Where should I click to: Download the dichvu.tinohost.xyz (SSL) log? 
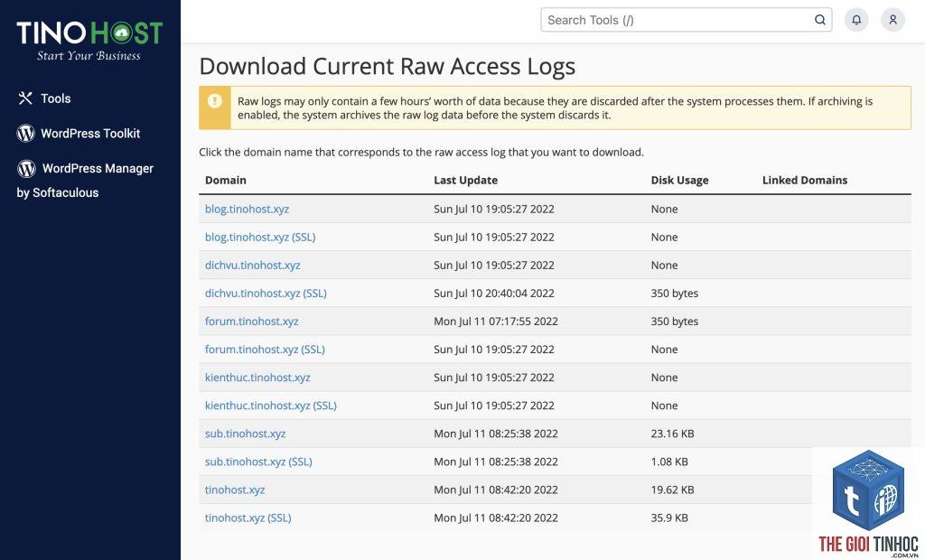(x=266, y=294)
